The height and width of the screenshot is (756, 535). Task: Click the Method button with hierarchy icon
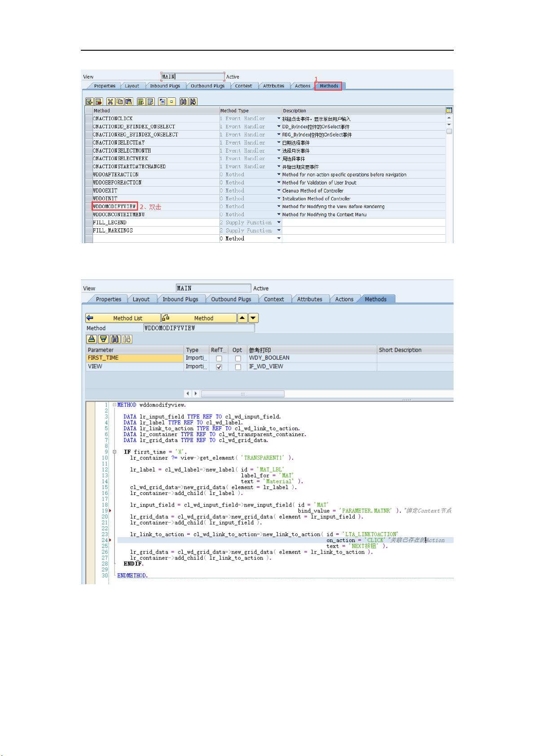click(199, 318)
